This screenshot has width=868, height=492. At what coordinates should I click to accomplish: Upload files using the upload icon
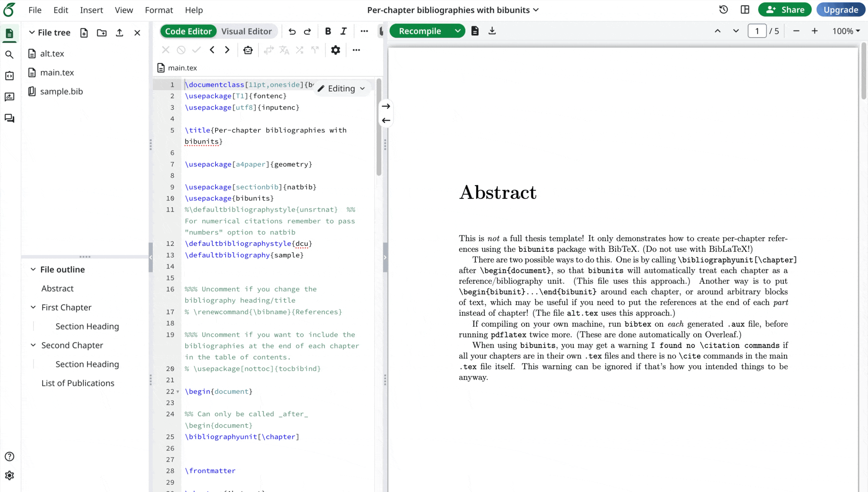pyautogui.click(x=119, y=33)
